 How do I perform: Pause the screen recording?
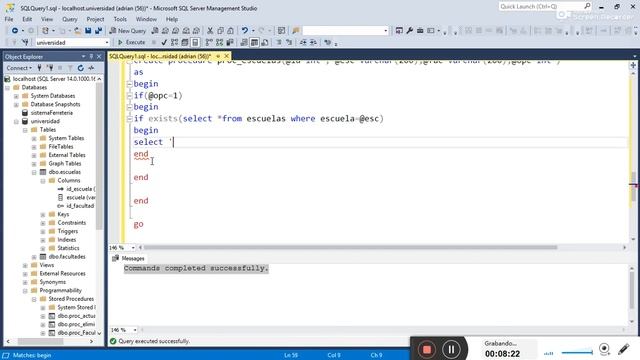pos(451,349)
